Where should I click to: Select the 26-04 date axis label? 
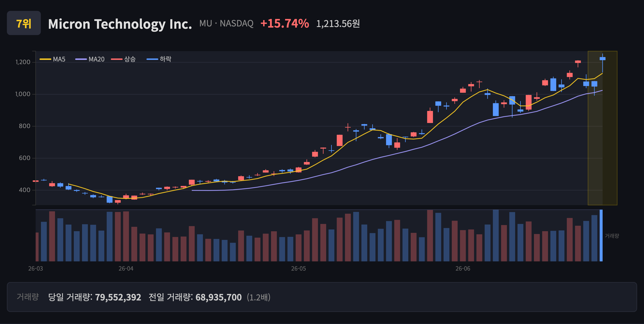coord(126,268)
